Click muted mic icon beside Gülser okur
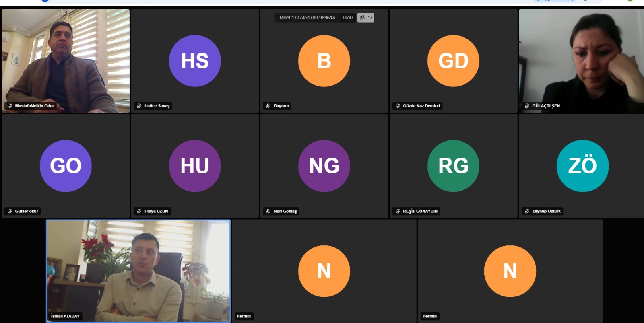The height and width of the screenshot is (323, 644). 10,211
